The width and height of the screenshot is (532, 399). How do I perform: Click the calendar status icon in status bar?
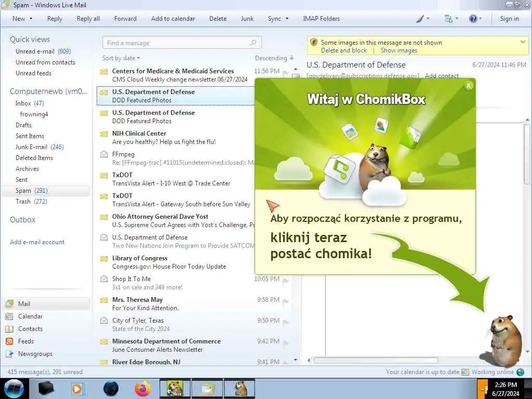point(465,372)
